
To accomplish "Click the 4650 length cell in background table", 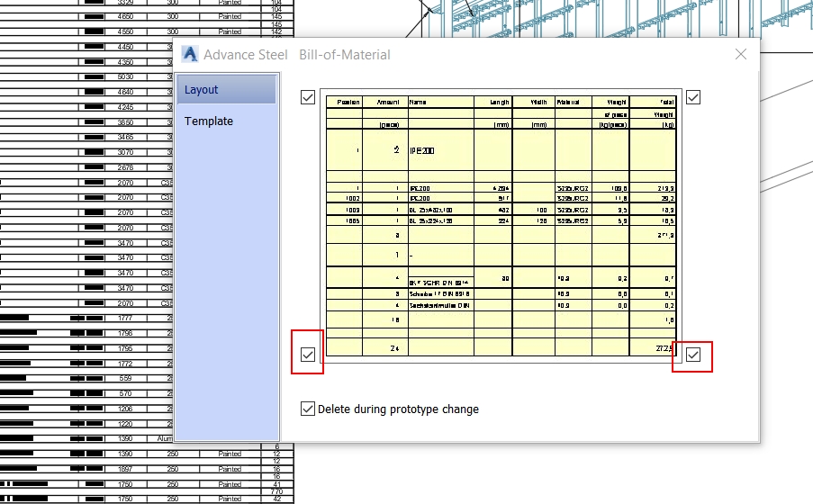I will 125,16.
